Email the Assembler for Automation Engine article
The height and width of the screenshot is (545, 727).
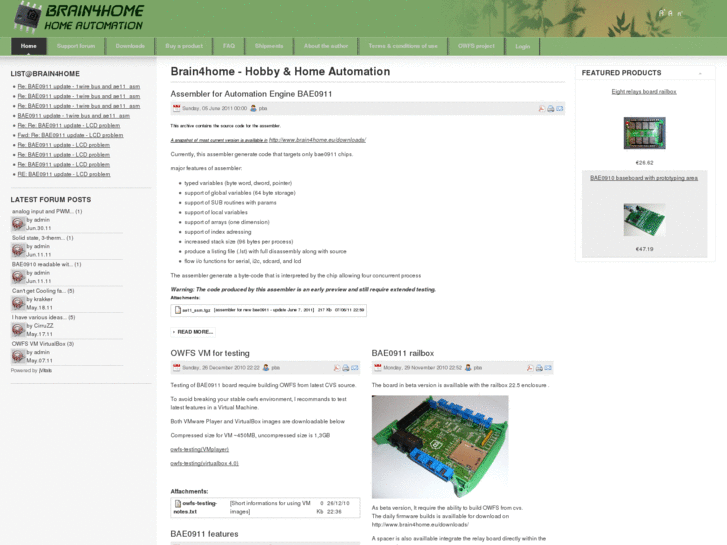[560, 109]
